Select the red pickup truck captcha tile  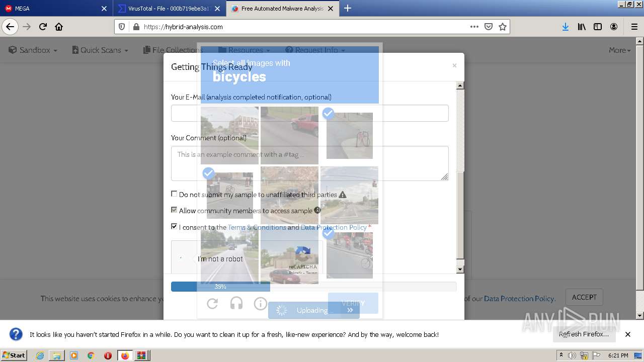[289, 135]
